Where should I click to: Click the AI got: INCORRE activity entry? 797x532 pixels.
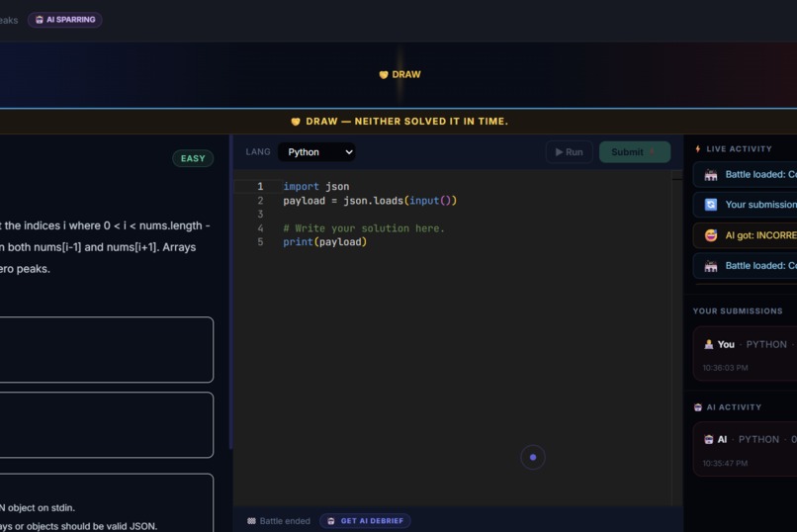746,235
